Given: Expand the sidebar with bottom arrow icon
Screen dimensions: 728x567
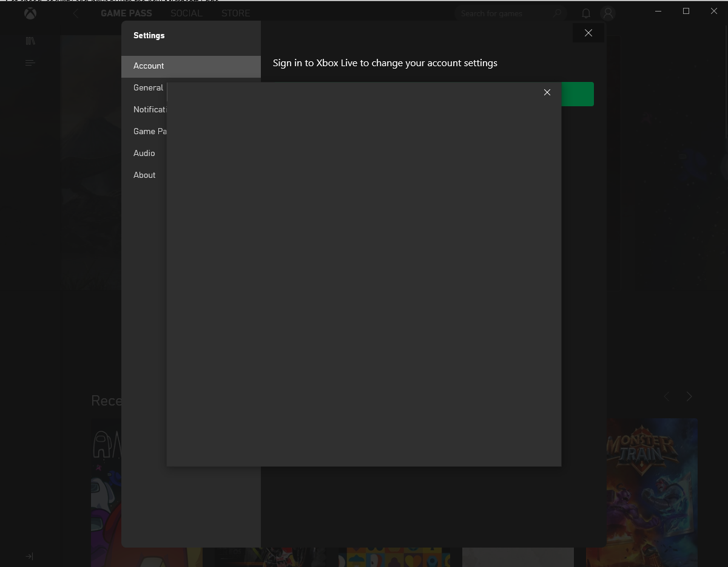Looking at the screenshot, I should [x=29, y=557].
